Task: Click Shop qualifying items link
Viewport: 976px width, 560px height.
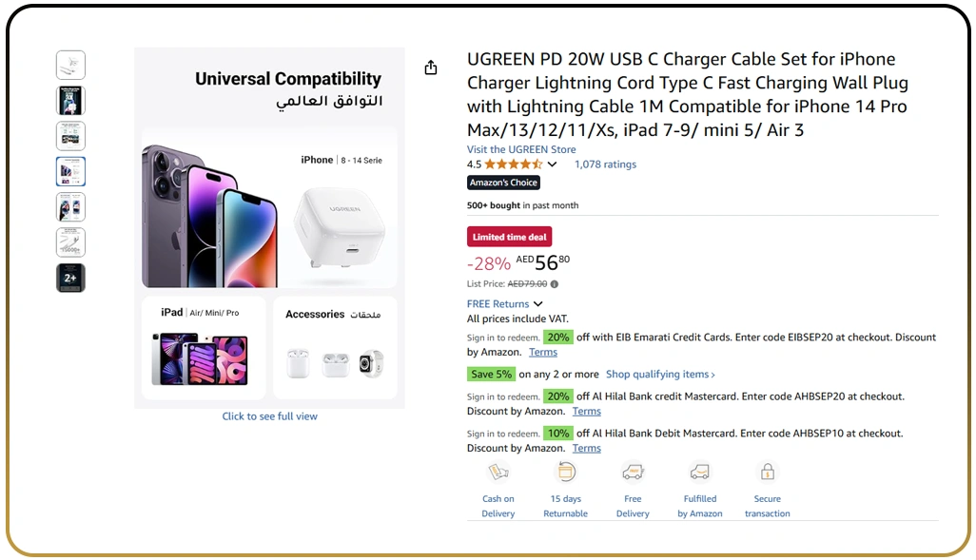Action: coord(660,374)
